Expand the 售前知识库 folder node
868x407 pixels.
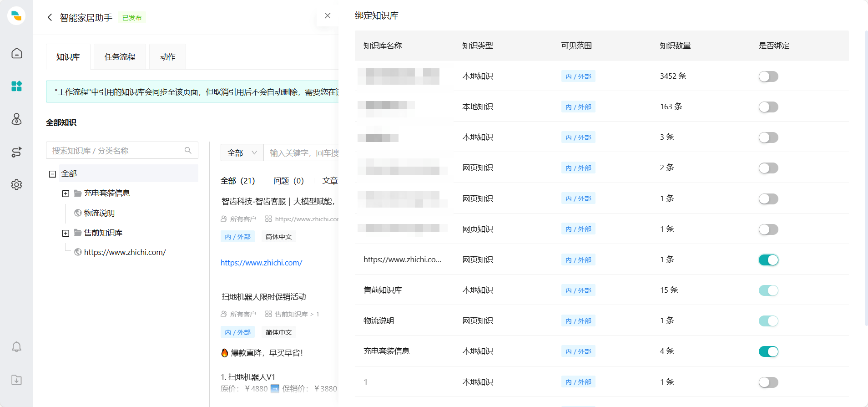(x=66, y=233)
